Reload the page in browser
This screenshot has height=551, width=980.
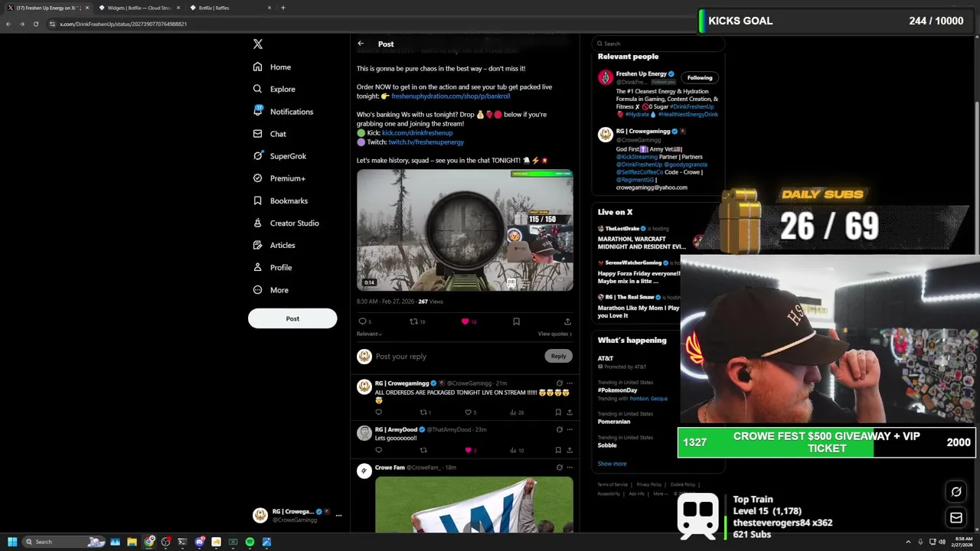pos(35,24)
